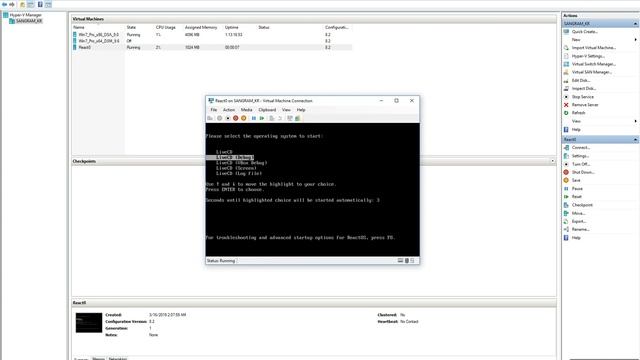Viewport: 640px width, 360px height.
Task: Click Save action for ReactI
Action: coord(576,180)
